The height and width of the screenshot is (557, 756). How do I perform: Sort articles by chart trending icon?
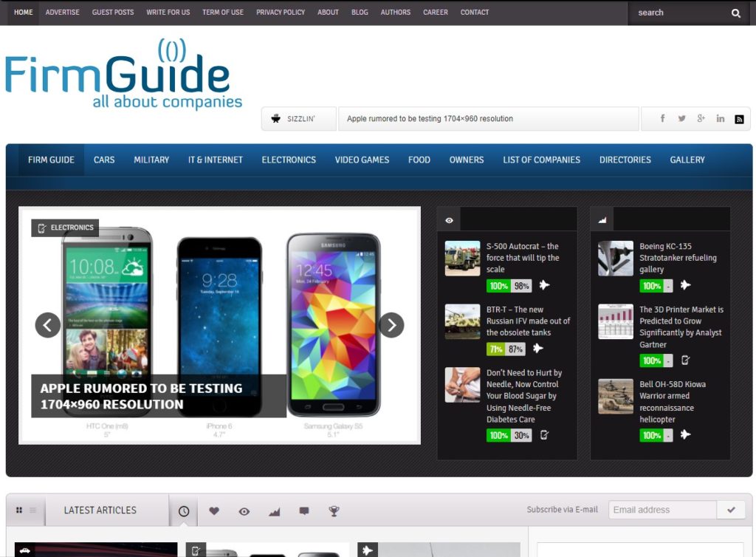pyautogui.click(x=275, y=511)
